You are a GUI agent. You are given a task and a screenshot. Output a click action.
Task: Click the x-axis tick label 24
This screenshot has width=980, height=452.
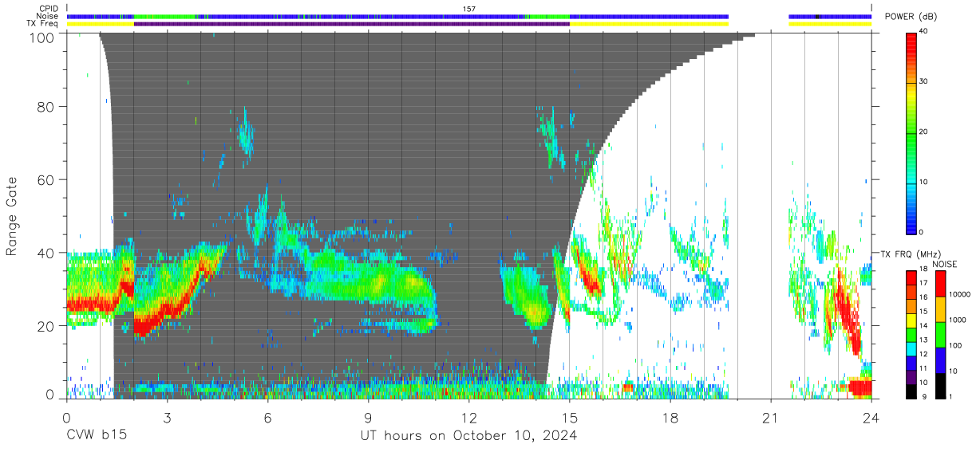tap(871, 417)
